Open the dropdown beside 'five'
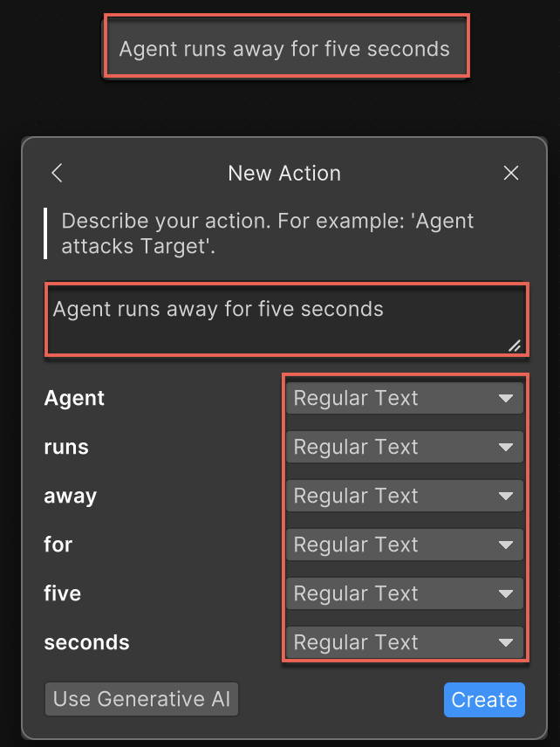 tap(404, 594)
